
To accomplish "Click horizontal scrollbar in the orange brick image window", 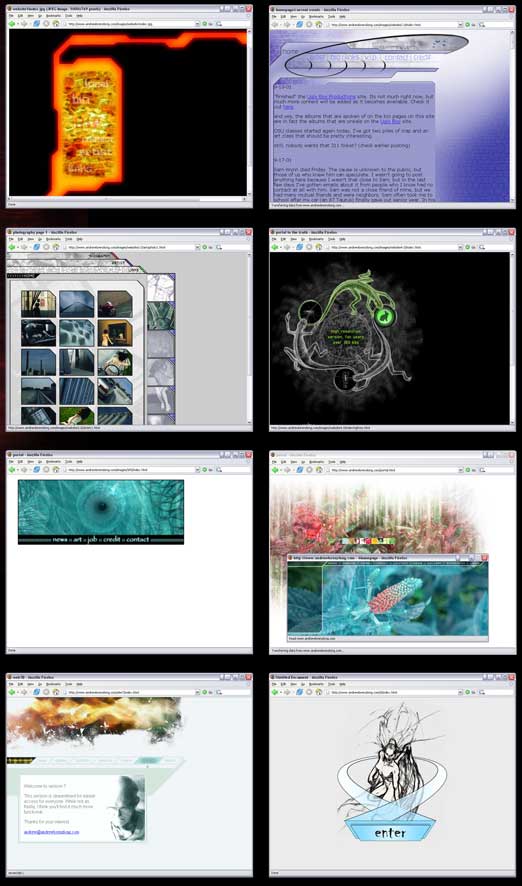I will (127, 199).
